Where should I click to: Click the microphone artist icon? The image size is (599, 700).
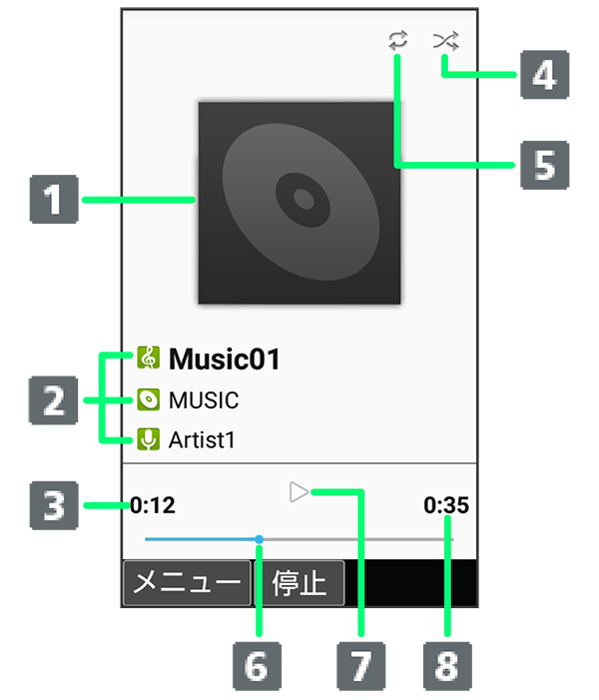[x=148, y=439]
